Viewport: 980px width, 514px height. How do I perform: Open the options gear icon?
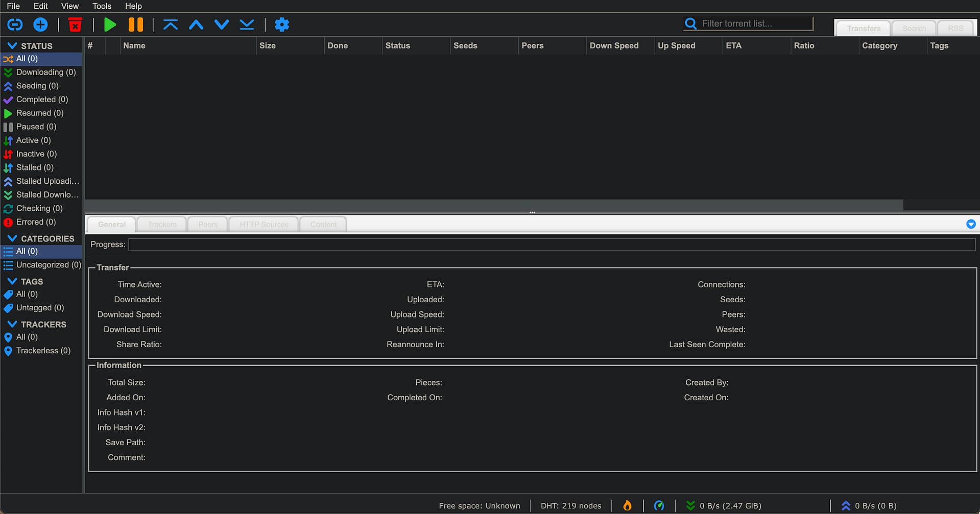[282, 25]
